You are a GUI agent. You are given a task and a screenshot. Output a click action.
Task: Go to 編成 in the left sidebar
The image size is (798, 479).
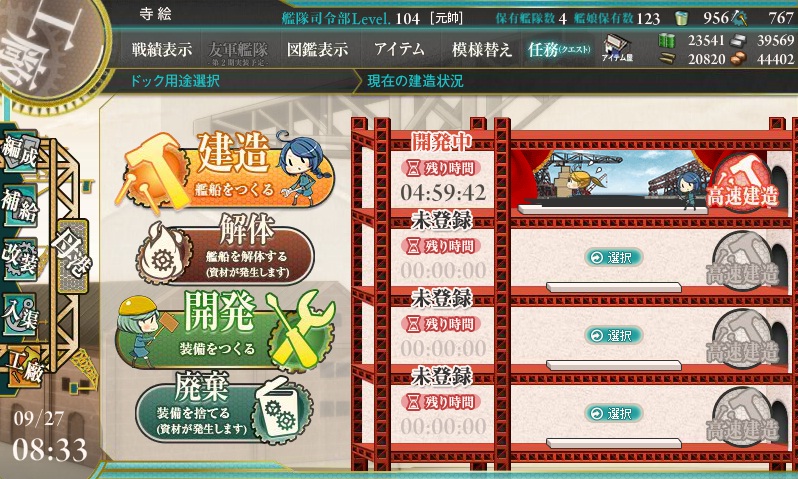point(19,152)
